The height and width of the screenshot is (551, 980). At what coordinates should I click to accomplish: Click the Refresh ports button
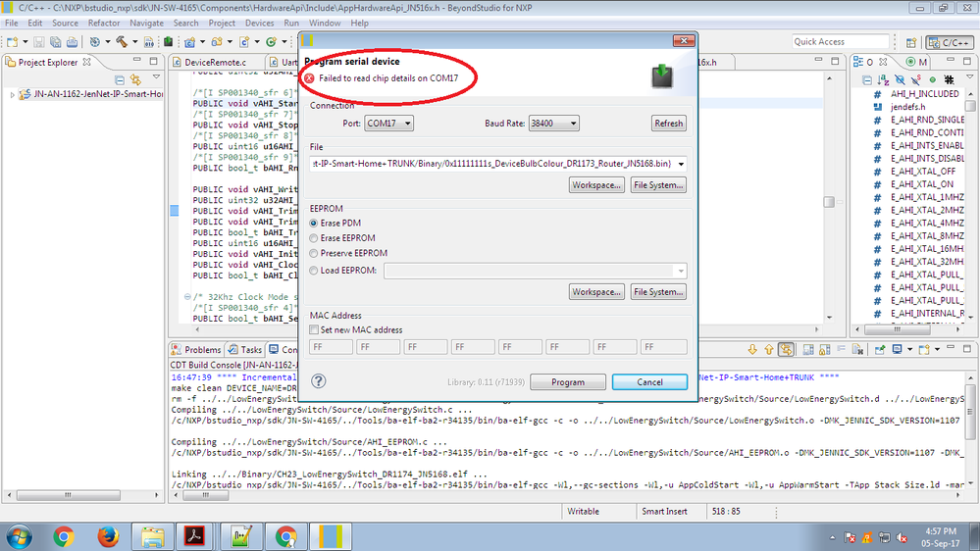(x=668, y=124)
